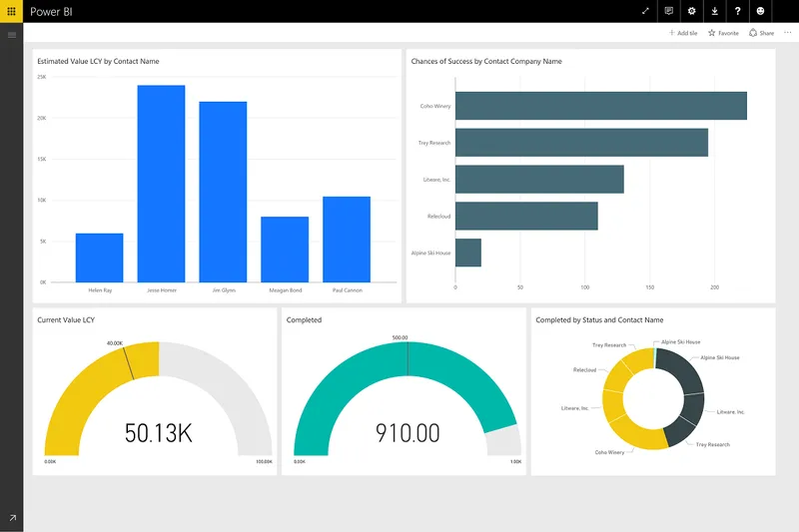Select the Coho Winery horizontal bar
The height and width of the screenshot is (532, 799).
pyautogui.click(x=601, y=106)
